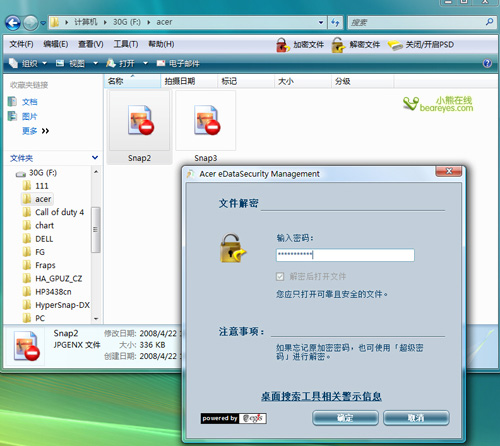Click the password input field
This screenshot has height=446, width=500.
[345, 255]
